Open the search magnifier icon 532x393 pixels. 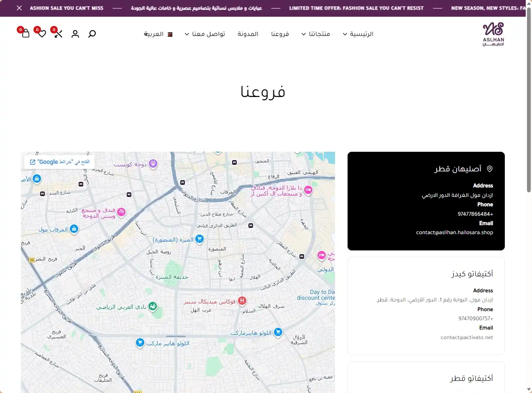pyautogui.click(x=92, y=34)
